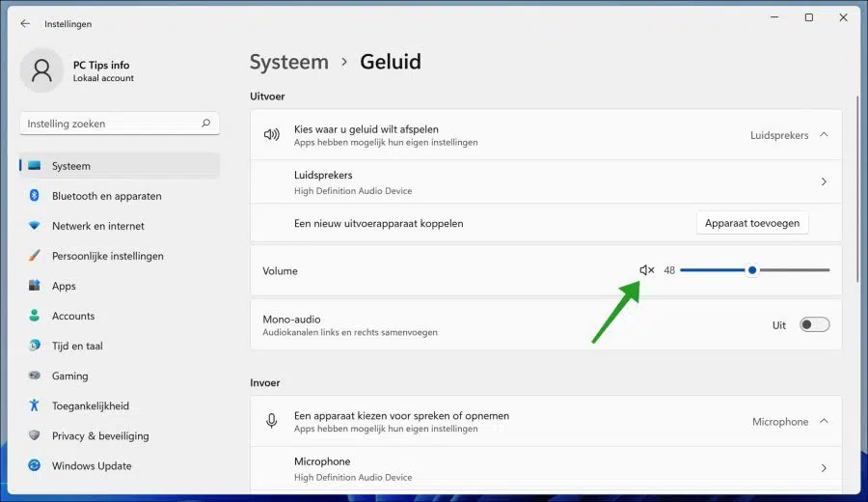
Task: Open Windows Update page
Action: 120,465
